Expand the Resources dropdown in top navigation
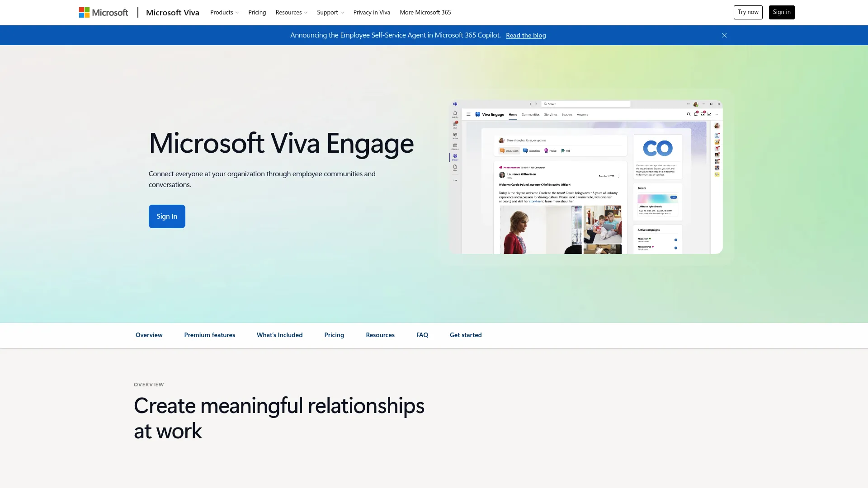This screenshot has width=868, height=488. [x=292, y=13]
